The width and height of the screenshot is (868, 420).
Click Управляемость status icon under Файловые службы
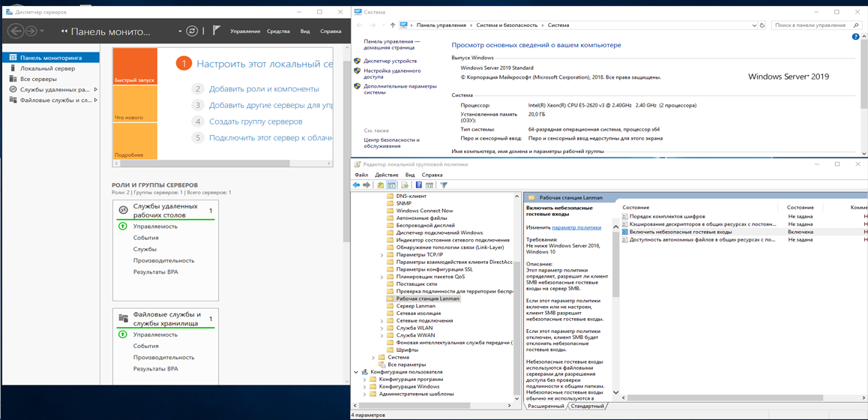coord(123,334)
